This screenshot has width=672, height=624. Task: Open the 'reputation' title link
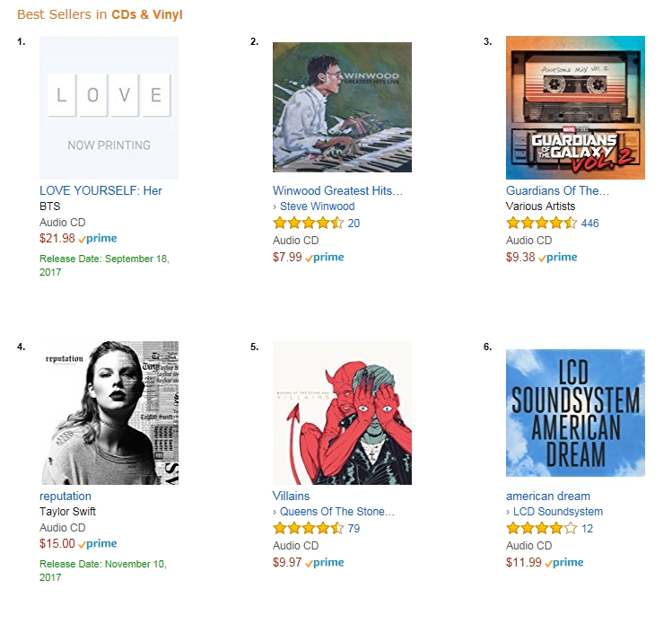pos(65,496)
